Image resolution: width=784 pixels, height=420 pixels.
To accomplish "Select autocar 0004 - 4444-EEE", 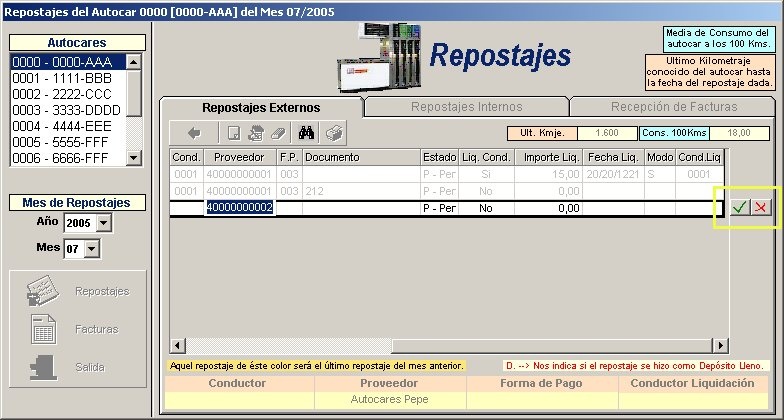I will coord(68,126).
